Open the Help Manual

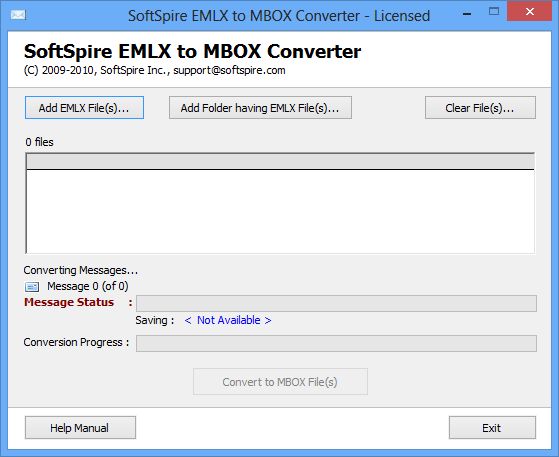(x=80, y=427)
